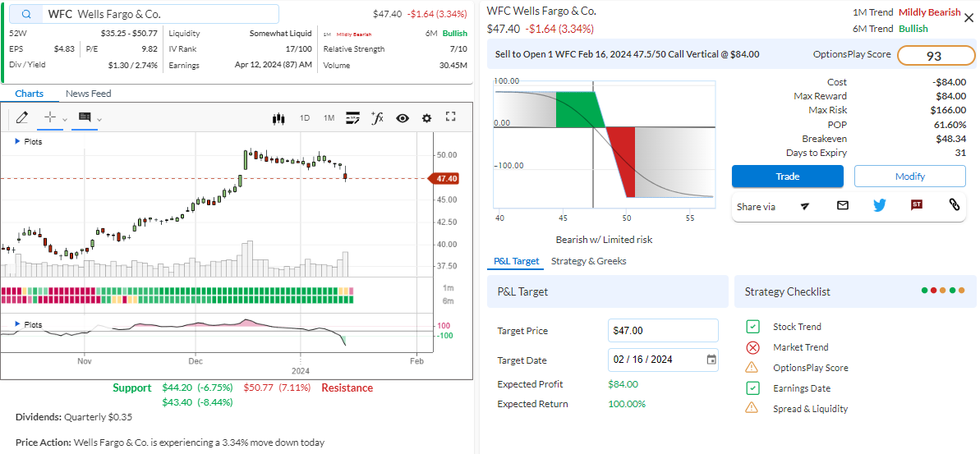The image size is (980, 454).
Task: Expand the upper Plots triangle on price chart
Action: [17, 142]
